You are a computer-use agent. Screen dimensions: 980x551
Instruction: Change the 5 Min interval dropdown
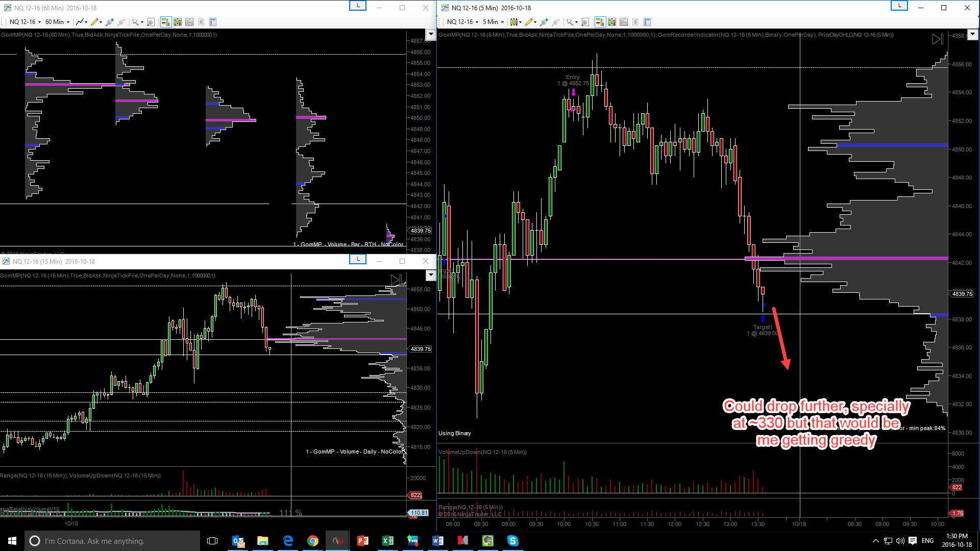tap(493, 22)
